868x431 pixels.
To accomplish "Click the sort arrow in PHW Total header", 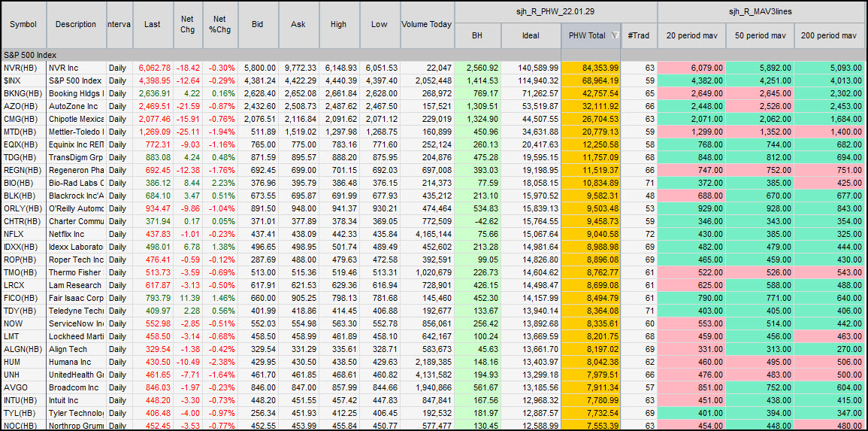I will click(x=615, y=35).
